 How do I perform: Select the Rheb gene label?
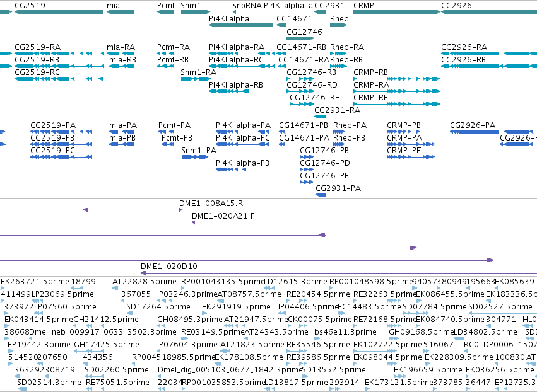pyautogui.click(x=339, y=19)
